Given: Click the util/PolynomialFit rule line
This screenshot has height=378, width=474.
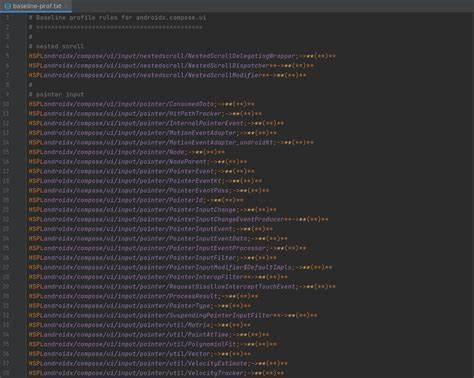Looking at the screenshot, I should pyautogui.click(x=153, y=344).
